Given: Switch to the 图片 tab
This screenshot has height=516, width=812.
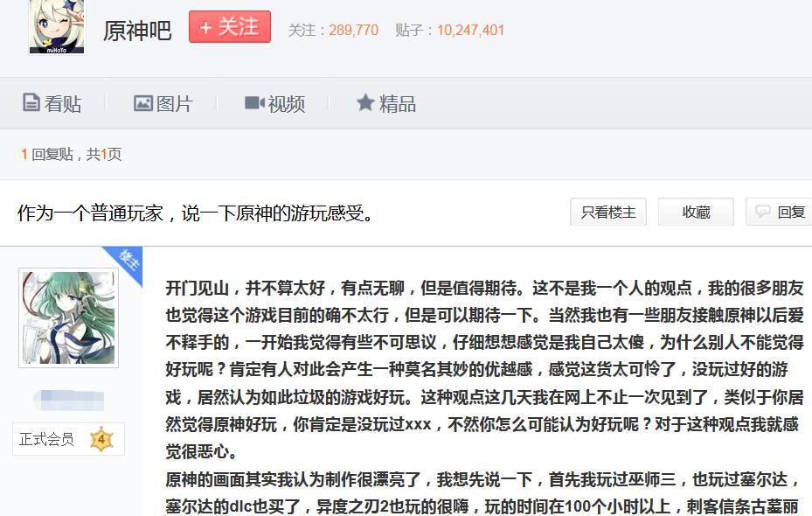Looking at the screenshot, I should (163, 103).
